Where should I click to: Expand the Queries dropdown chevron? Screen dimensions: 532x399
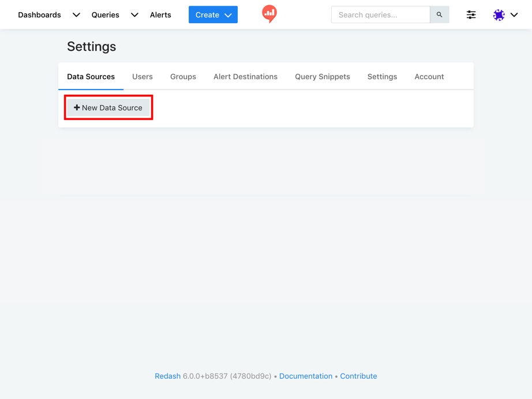[134, 15]
